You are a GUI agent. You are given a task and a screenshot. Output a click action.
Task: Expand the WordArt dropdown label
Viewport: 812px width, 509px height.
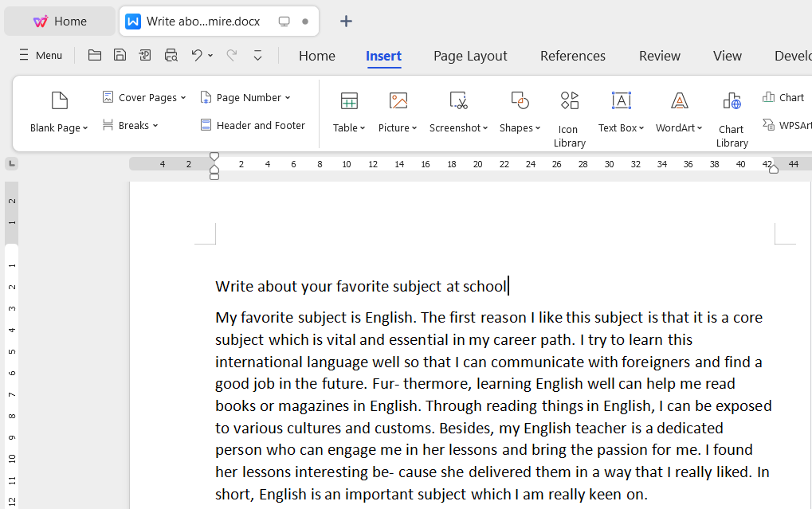click(679, 128)
